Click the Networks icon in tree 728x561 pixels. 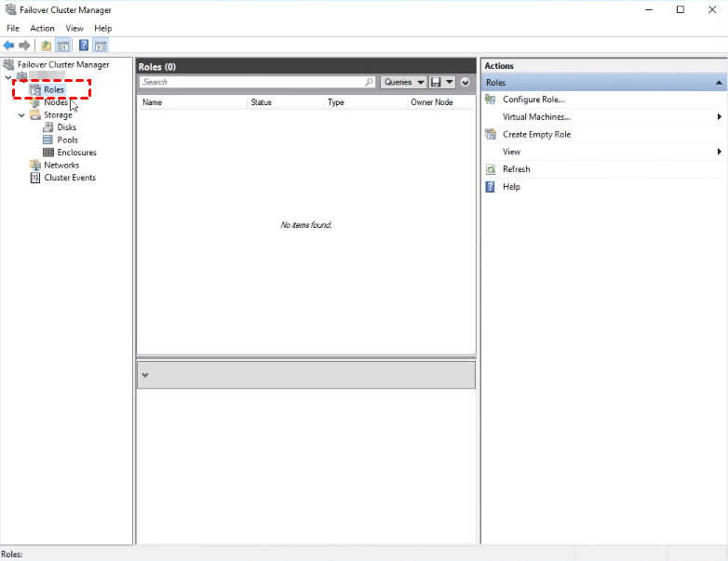click(35, 165)
